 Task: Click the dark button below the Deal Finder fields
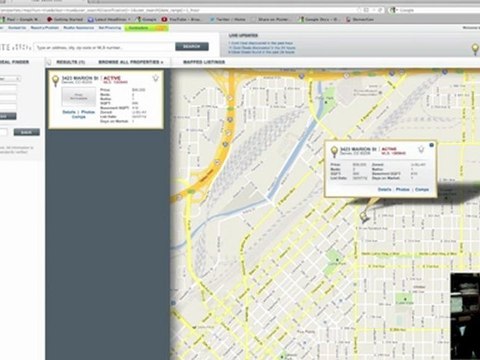pyautogui.click(x=8, y=116)
